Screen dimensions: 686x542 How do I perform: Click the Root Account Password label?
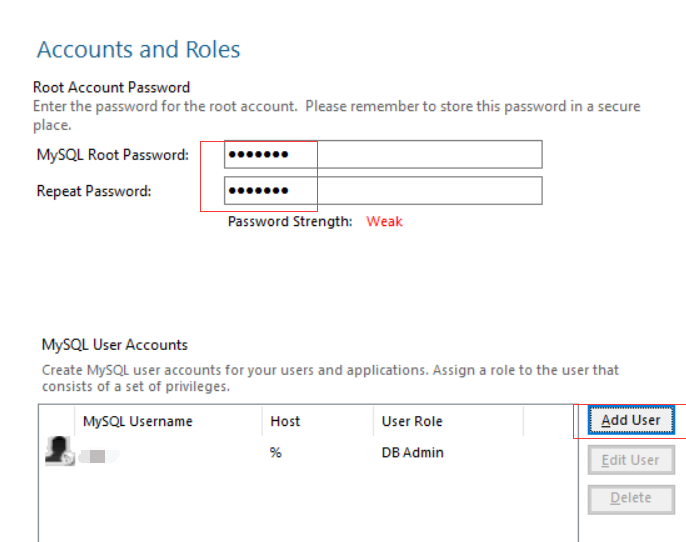112,87
